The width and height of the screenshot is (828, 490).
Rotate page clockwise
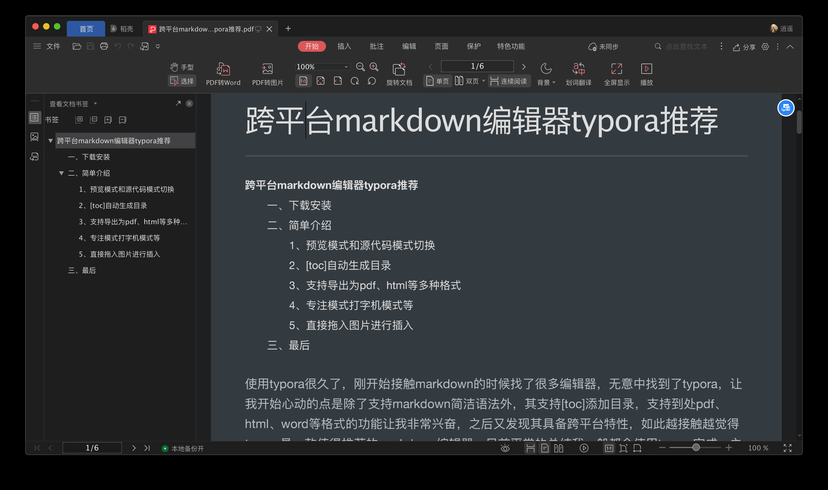355,81
